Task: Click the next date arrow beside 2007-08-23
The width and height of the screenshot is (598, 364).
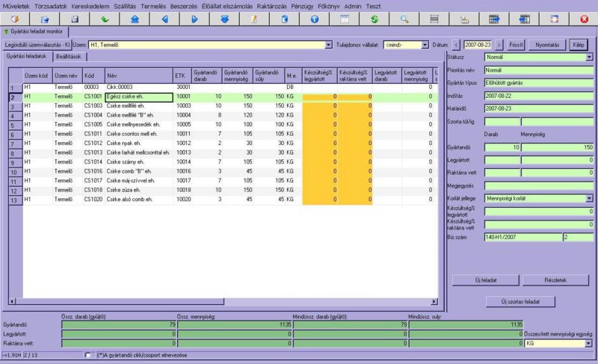Action: pos(499,45)
